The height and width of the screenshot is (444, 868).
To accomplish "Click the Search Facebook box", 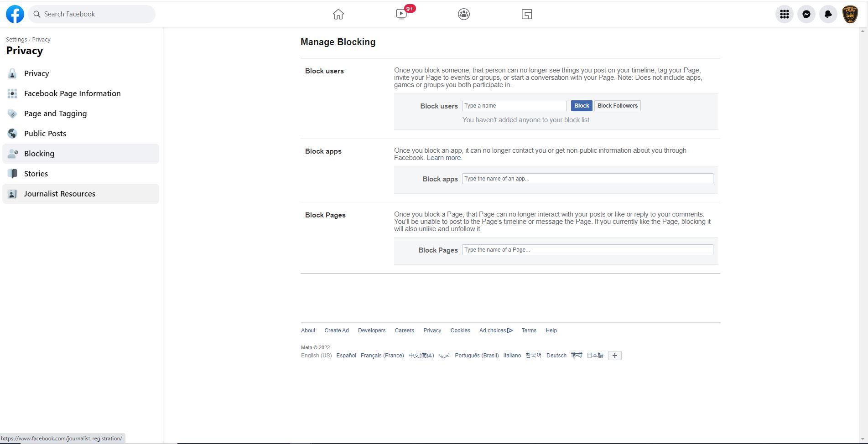I will (x=92, y=14).
